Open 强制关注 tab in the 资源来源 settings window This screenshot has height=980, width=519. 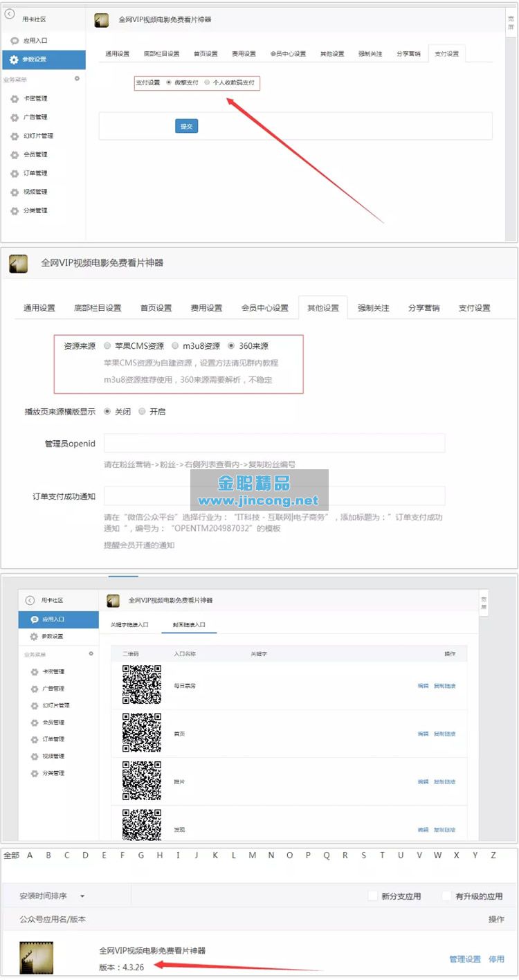coord(374,308)
